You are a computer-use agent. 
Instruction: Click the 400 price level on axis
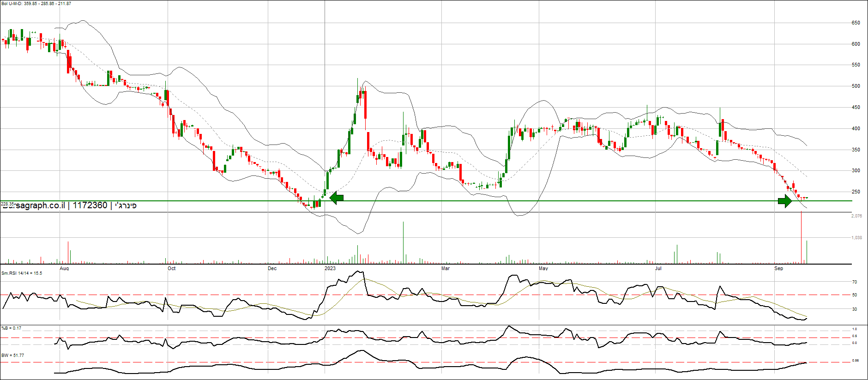(856, 128)
